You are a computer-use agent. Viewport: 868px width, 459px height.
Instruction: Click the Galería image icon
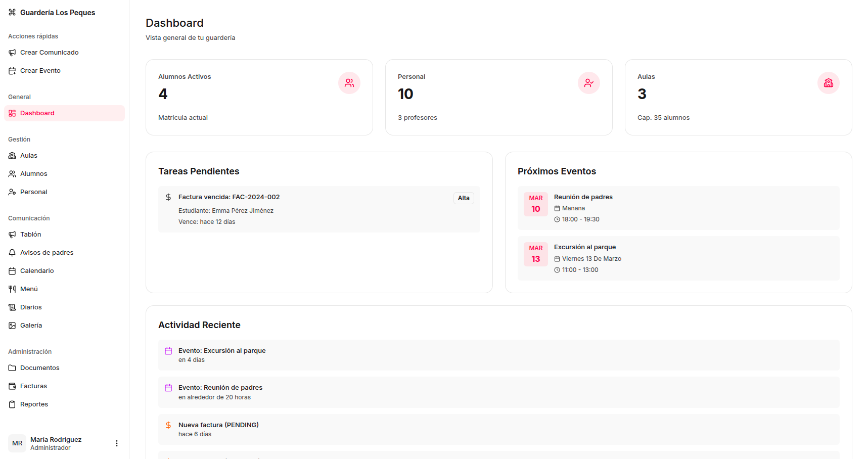[x=12, y=325]
